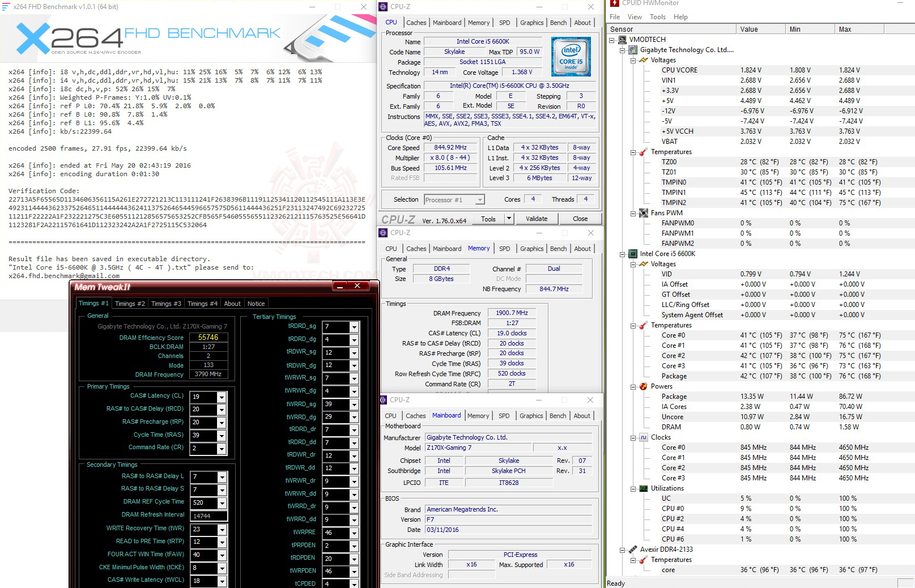The height and width of the screenshot is (588, 915).
Task: Open the View menu in HWMonitor
Action: pos(635,17)
